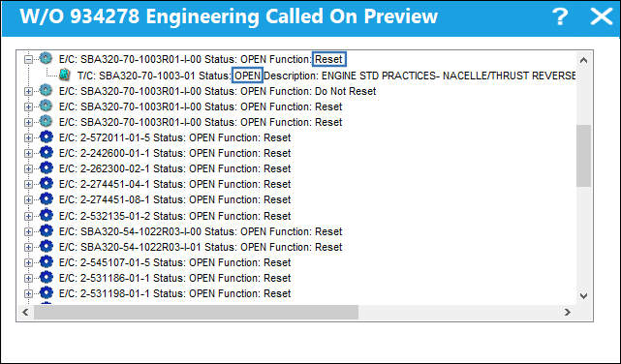Select row text 'E/C: 2-545107-01-5 Status: OPEN'
The image size is (621, 364).
(x=137, y=262)
